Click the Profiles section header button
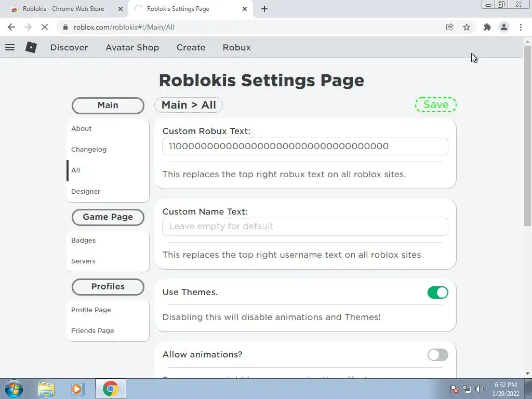This screenshot has height=399, width=532. click(108, 287)
